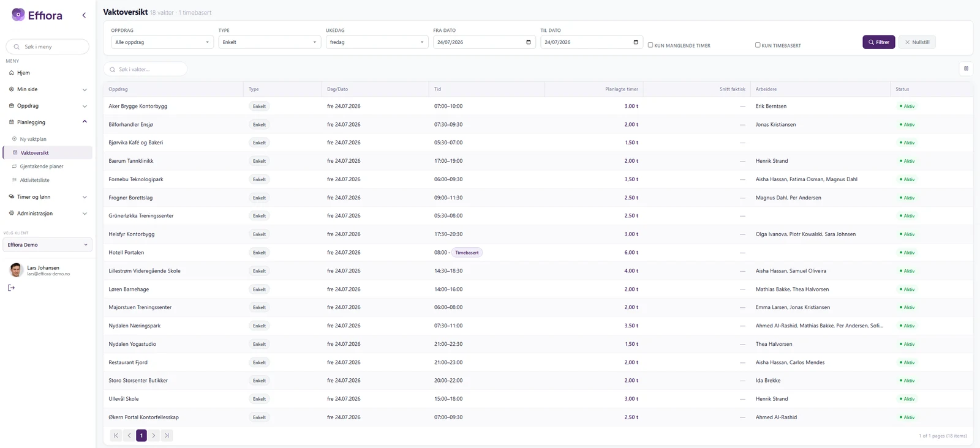This screenshot has width=980, height=448.
Task: Open the Velg klient Effiora Demo dropdown
Action: point(48,245)
